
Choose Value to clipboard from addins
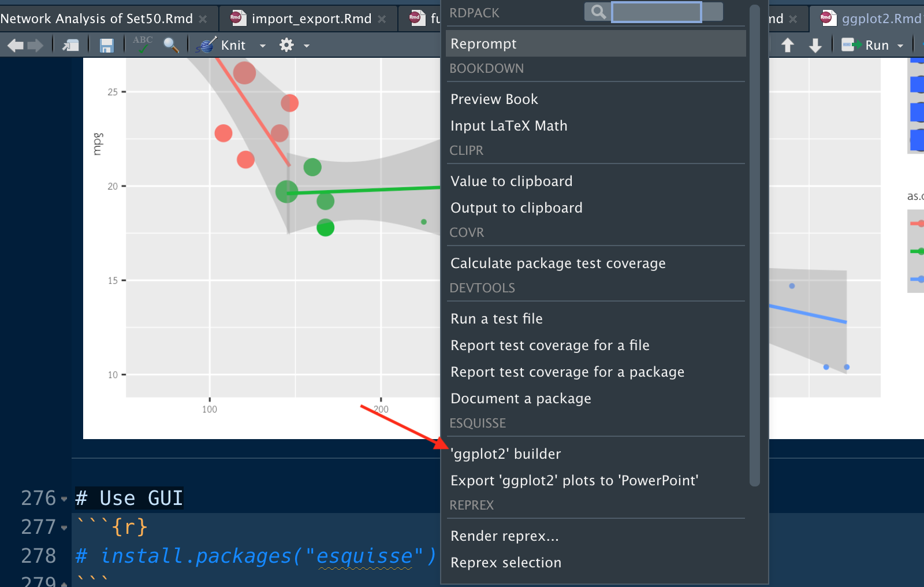click(511, 181)
